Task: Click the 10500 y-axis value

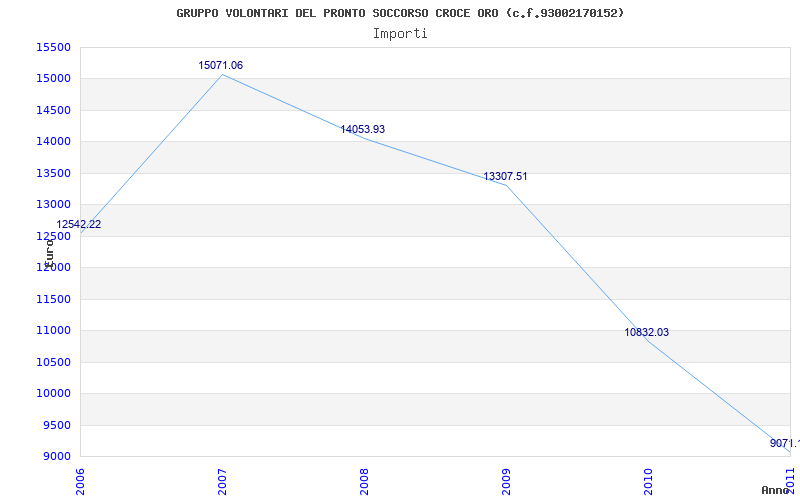Action: (53, 362)
